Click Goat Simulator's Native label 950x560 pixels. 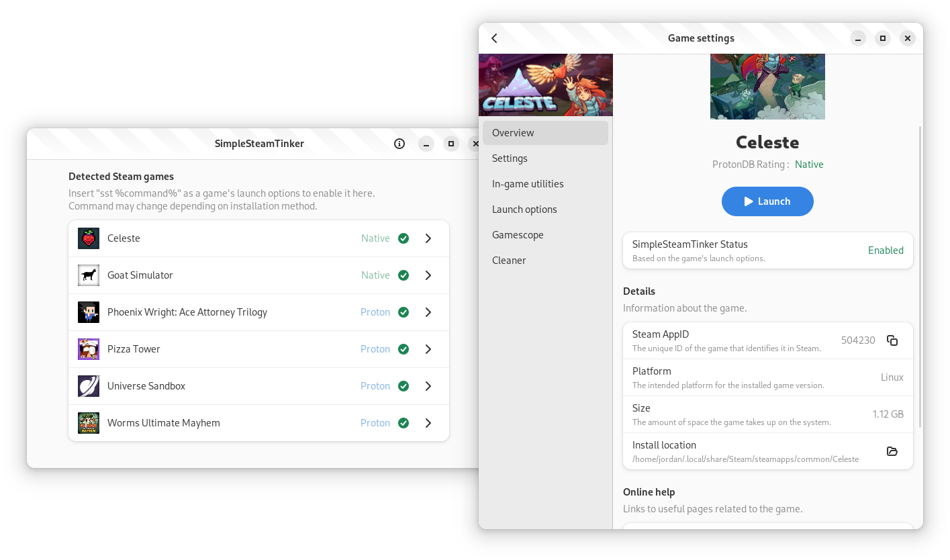pyautogui.click(x=375, y=275)
